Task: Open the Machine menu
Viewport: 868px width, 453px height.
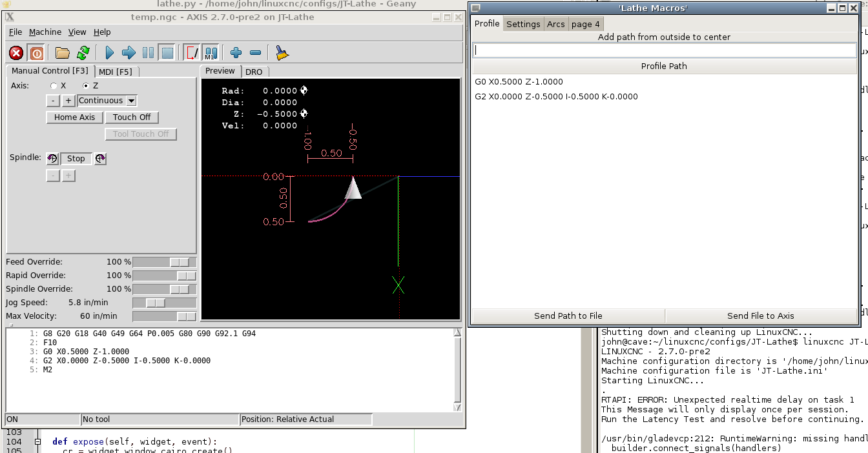Action: tap(45, 32)
